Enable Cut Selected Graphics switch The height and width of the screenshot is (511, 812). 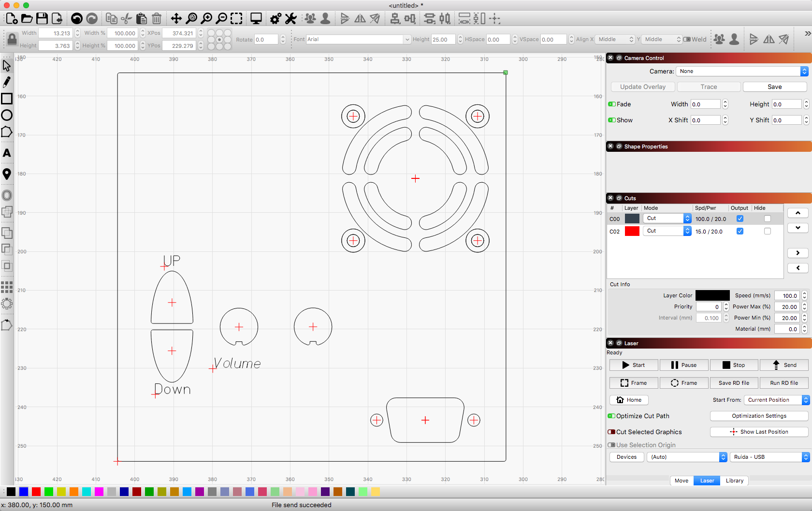pos(611,432)
